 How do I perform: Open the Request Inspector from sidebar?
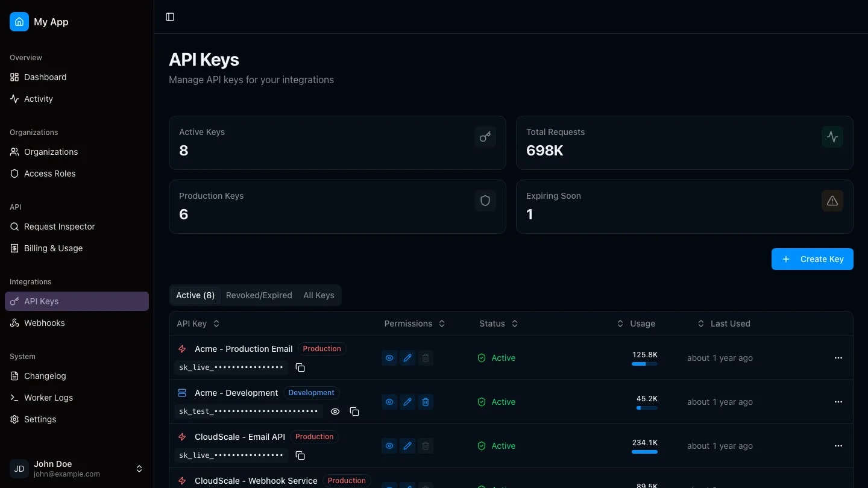59,227
